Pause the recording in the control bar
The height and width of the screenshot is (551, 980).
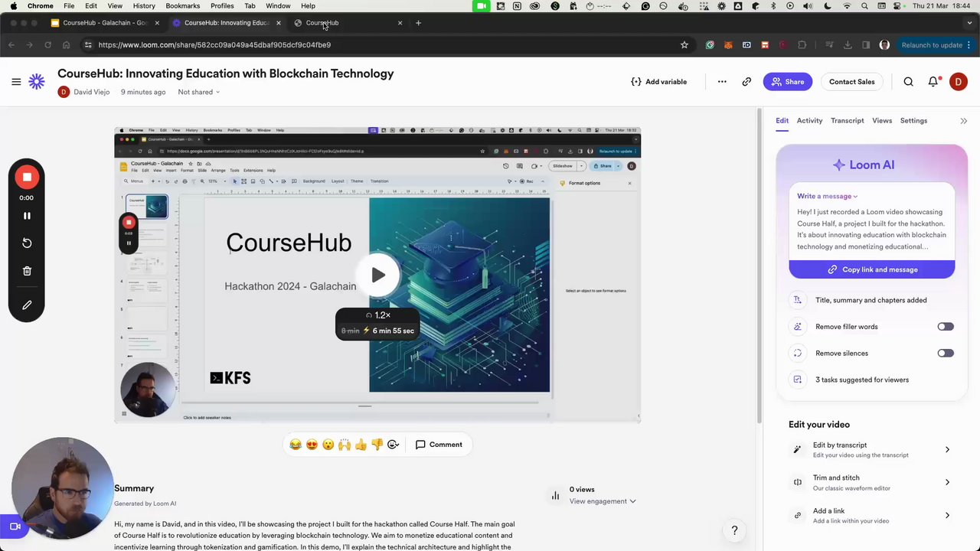pos(27,216)
